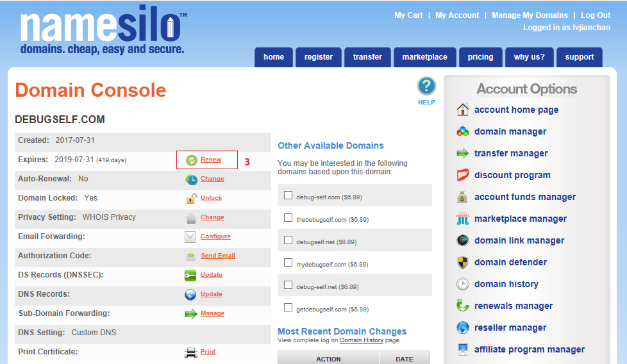
Task: Click the shield icon for domain defender
Action: pyautogui.click(x=463, y=262)
